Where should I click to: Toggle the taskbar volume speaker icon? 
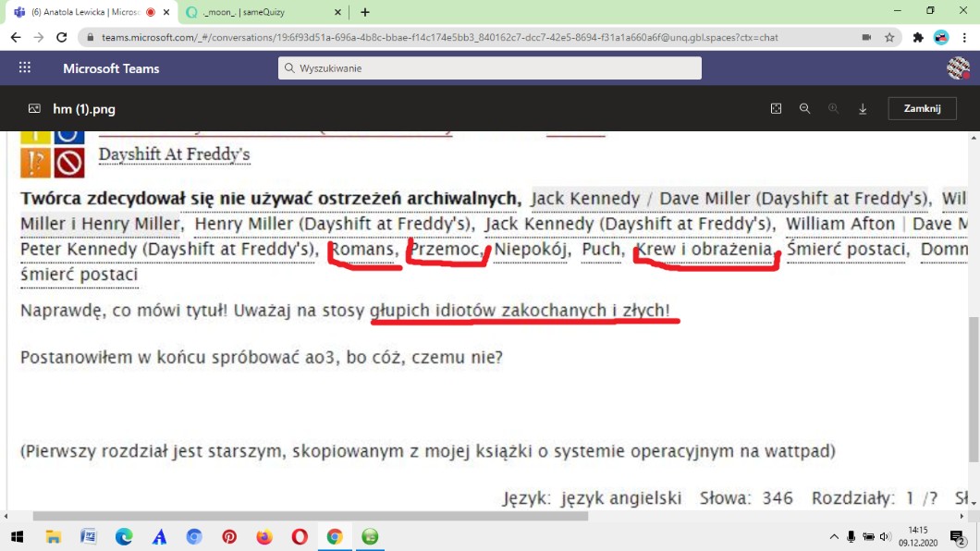pyautogui.click(x=885, y=536)
